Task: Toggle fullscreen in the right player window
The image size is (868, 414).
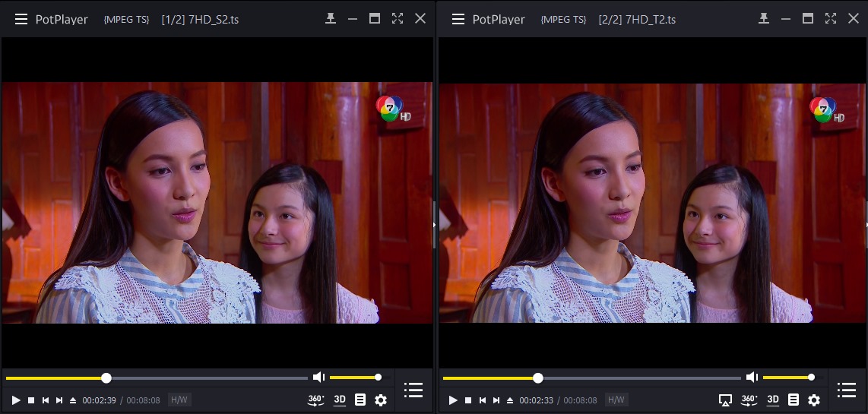Action: [x=831, y=18]
